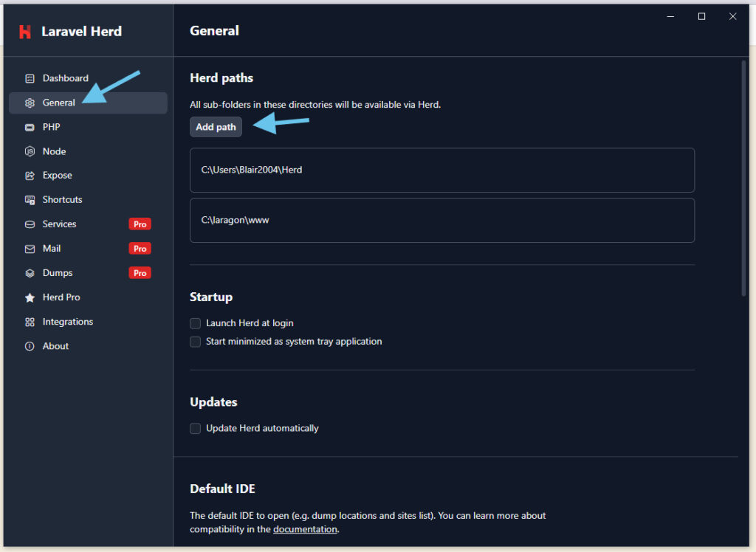Click the Pro badge next to Dumps
Viewport: 756px width, 552px height.
(x=140, y=273)
